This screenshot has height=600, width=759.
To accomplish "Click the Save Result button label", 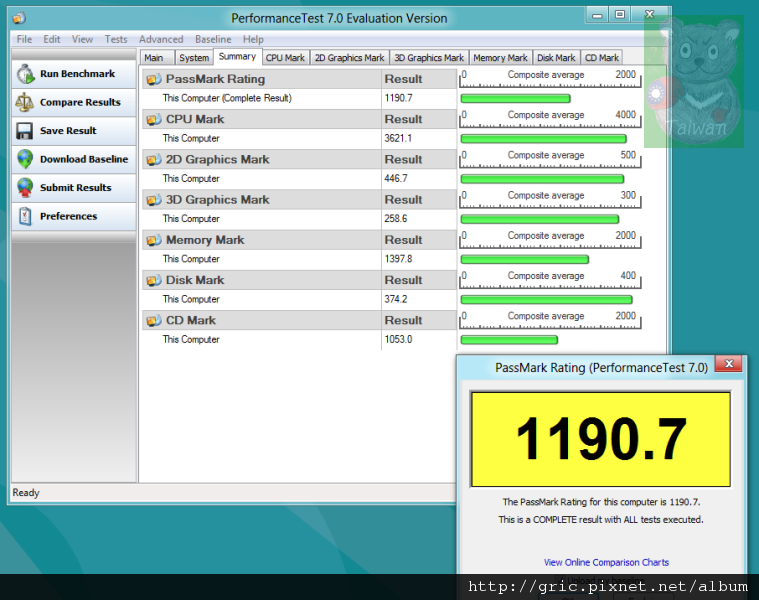I will 68,131.
